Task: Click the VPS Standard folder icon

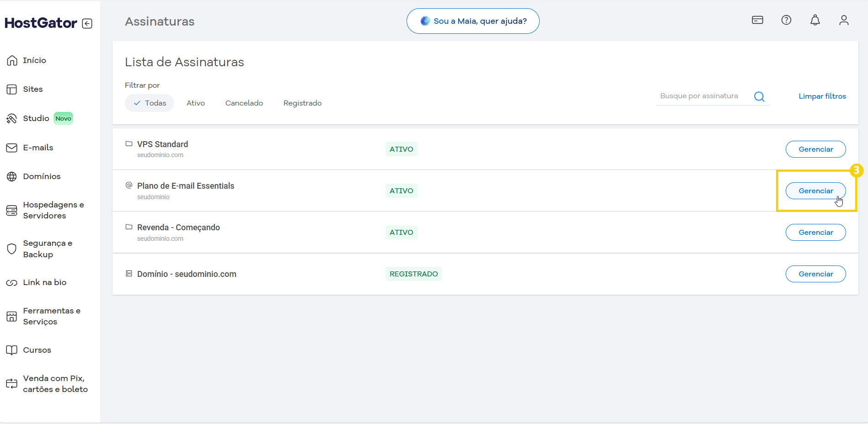Action: [x=129, y=143]
